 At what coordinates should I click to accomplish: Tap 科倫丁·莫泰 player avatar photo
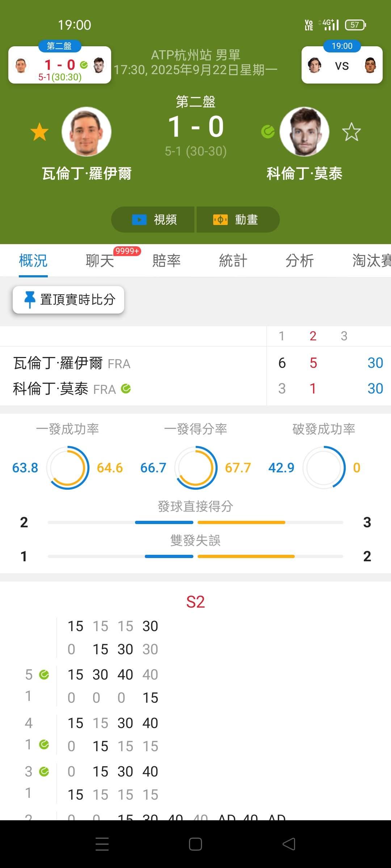pyautogui.click(x=304, y=132)
